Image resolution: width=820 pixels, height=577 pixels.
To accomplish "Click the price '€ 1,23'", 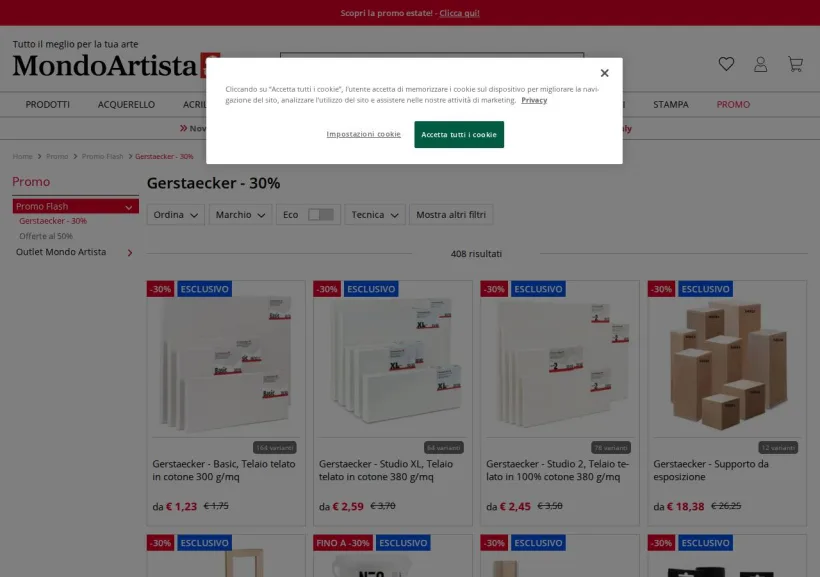I will 181,506.
